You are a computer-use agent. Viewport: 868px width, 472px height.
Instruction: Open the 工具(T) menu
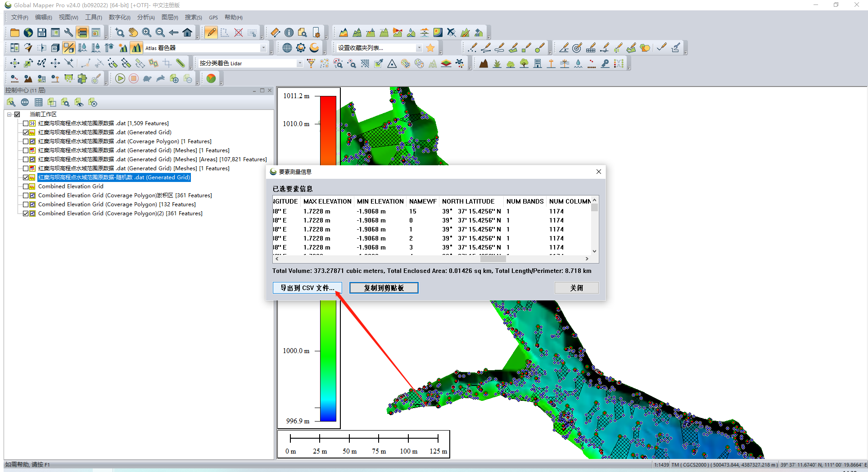click(93, 17)
